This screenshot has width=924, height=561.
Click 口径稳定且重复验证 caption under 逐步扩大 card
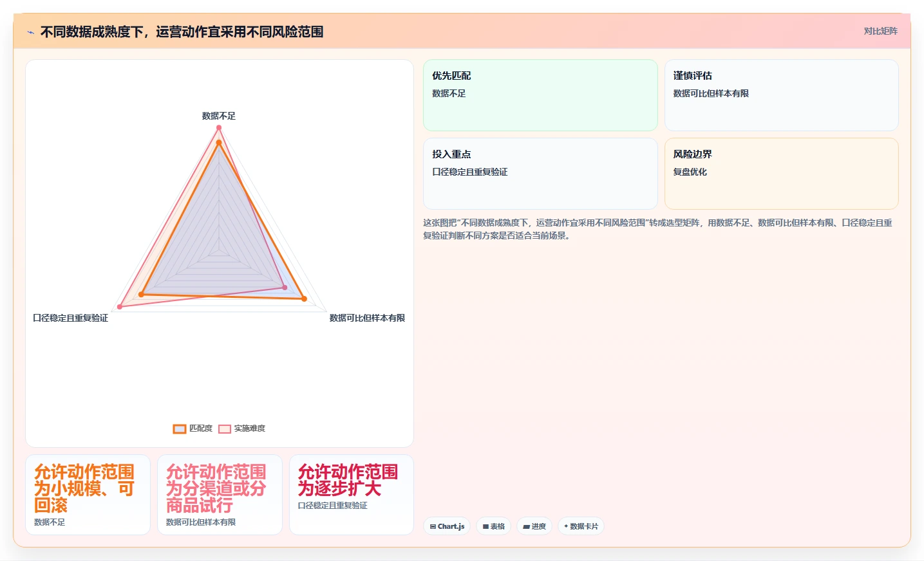(333, 506)
